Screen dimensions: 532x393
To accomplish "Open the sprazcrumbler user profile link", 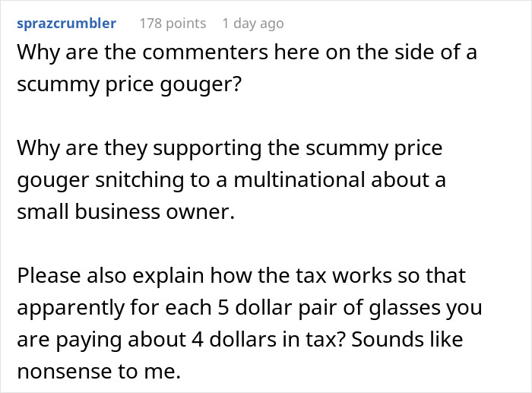I will [67, 24].
